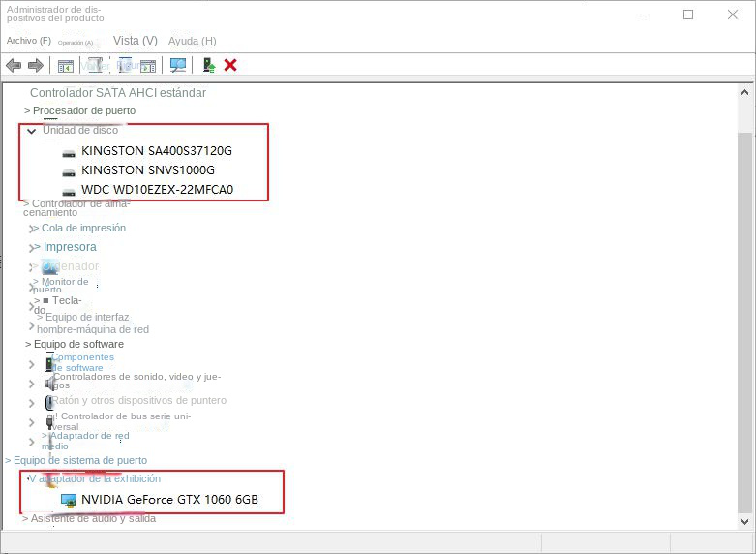Select the Impresora label

(x=70, y=247)
